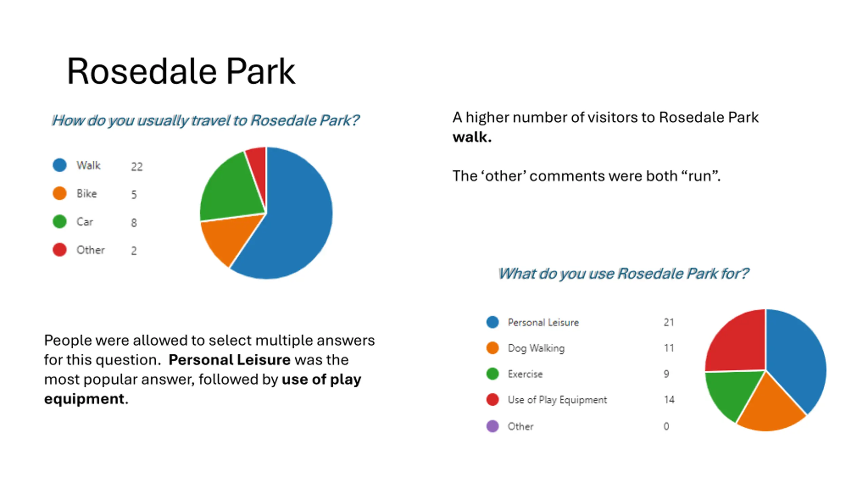Click the travel question chart heading

tap(205, 120)
